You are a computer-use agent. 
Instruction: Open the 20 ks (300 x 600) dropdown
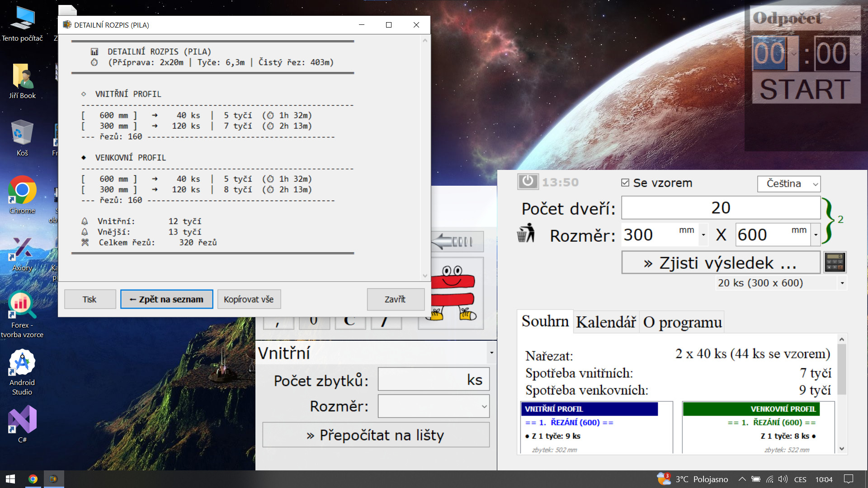pyautogui.click(x=842, y=283)
